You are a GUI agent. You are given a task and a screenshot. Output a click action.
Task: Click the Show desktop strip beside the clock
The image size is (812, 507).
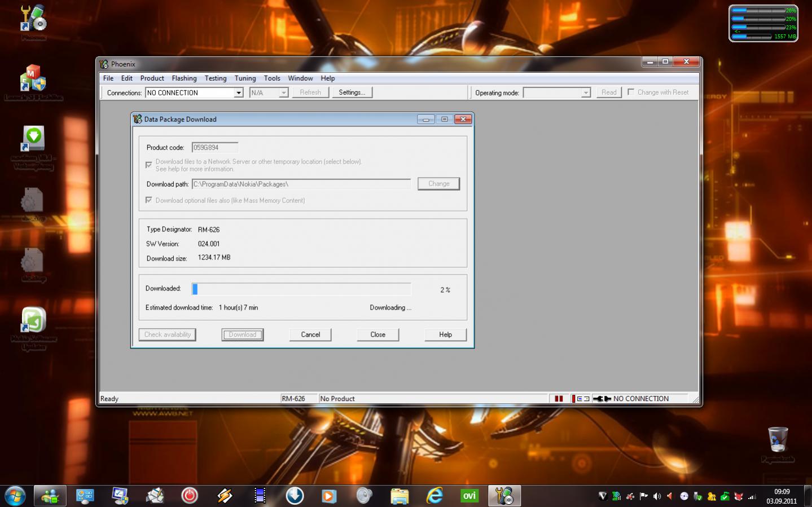pos(807,496)
